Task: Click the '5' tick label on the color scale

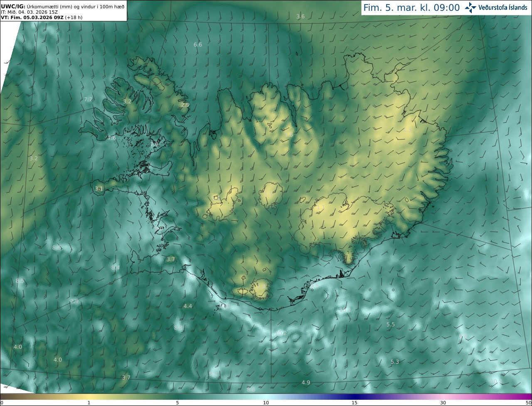Action: pos(177,403)
